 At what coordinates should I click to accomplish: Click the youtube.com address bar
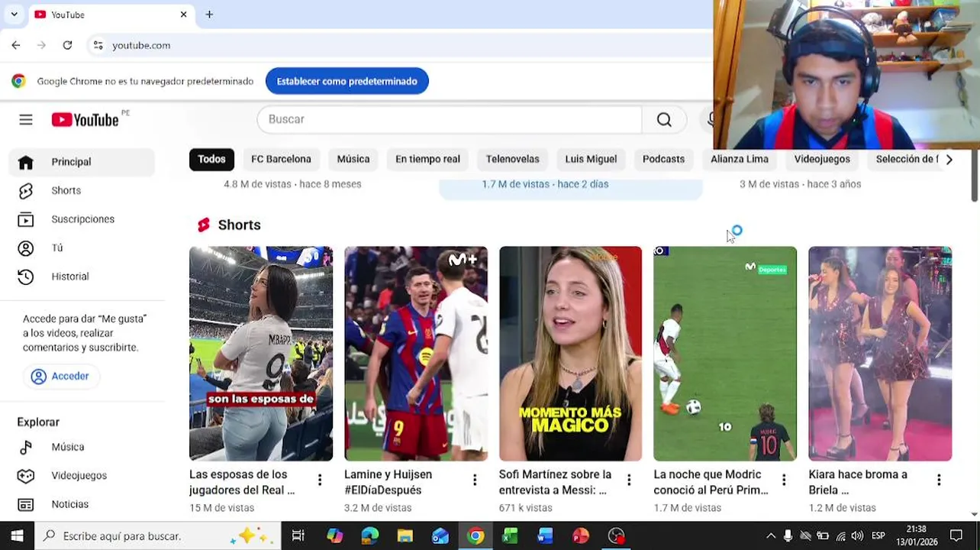coord(141,45)
